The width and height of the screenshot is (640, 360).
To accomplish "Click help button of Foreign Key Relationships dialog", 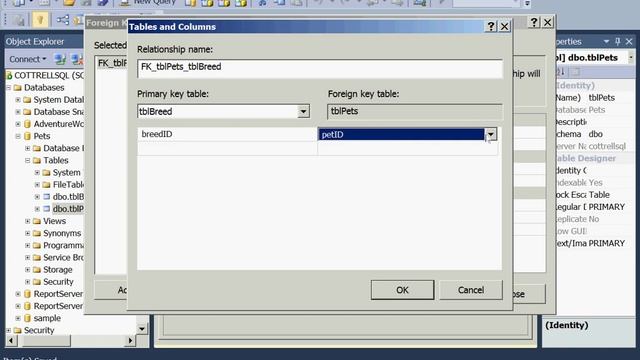I will tap(534, 22).
